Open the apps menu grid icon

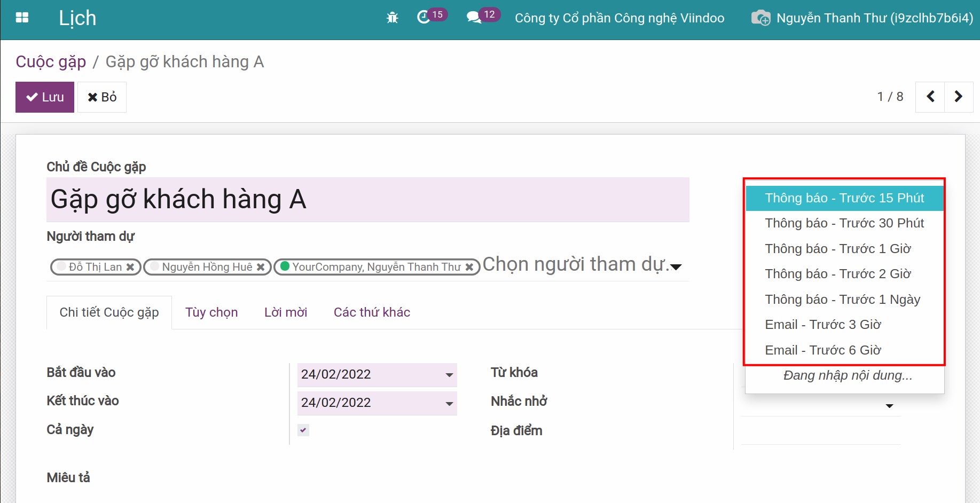21,17
